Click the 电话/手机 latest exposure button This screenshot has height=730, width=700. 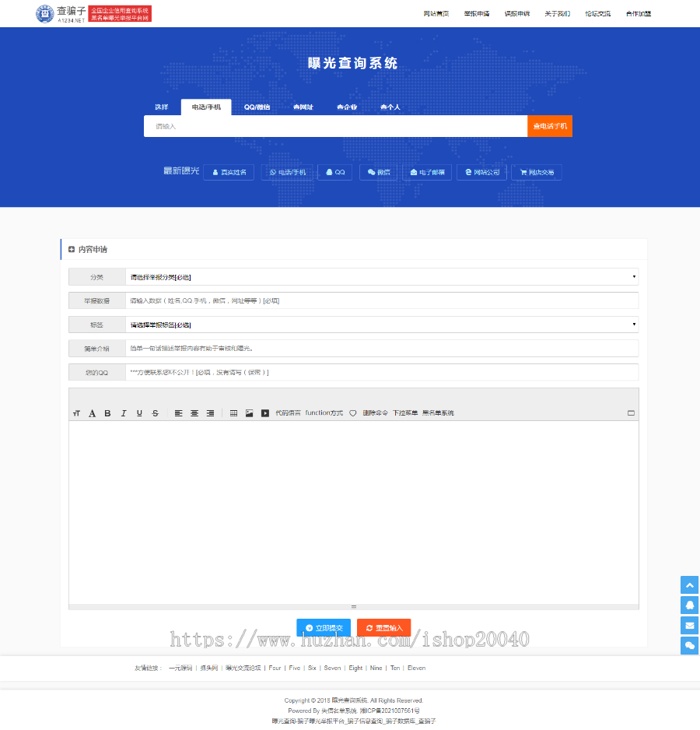287,172
